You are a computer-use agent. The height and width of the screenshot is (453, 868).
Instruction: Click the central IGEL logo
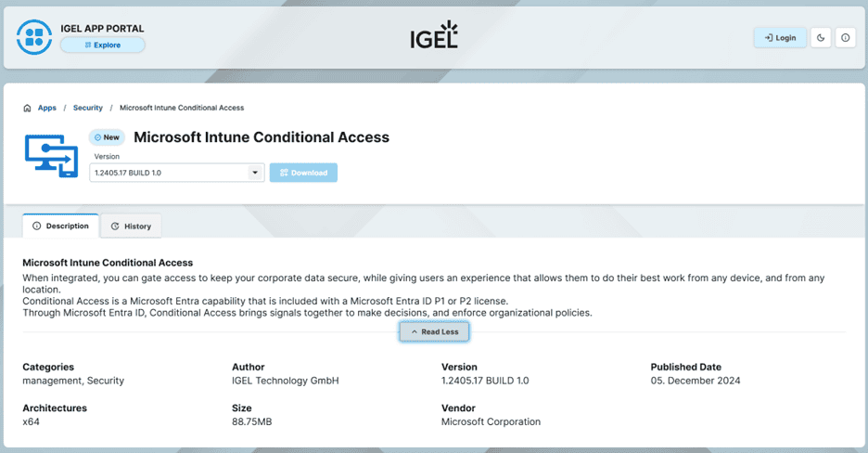coord(434,35)
